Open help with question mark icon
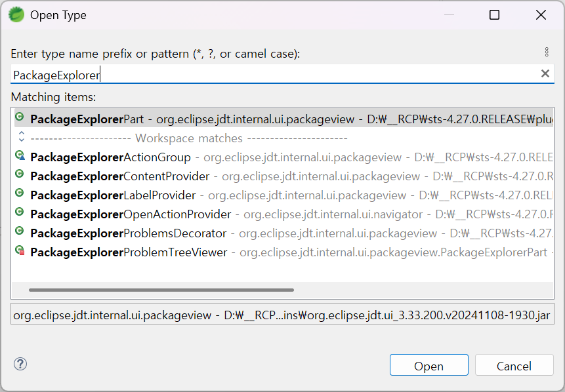This screenshot has height=392, width=565. pos(20,364)
